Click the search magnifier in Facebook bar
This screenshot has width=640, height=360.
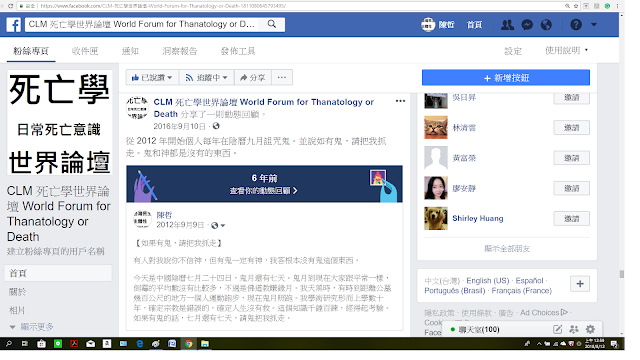[272, 24]
